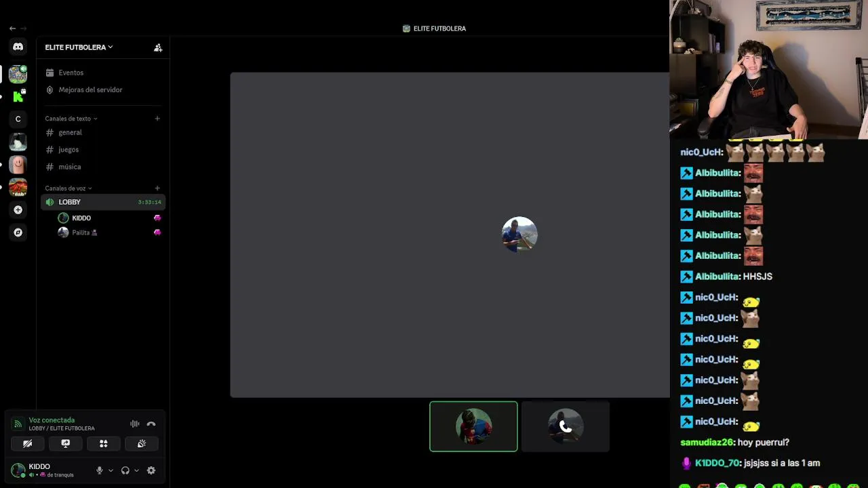The width and height of the screenshot is (868, 488).
Task: Open the green K server icon
Action: point(18,96)
